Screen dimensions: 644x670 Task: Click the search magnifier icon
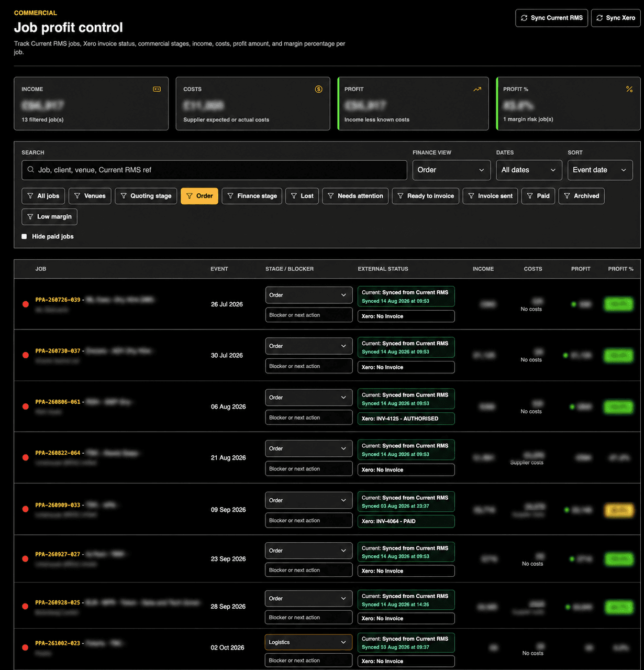31,170
